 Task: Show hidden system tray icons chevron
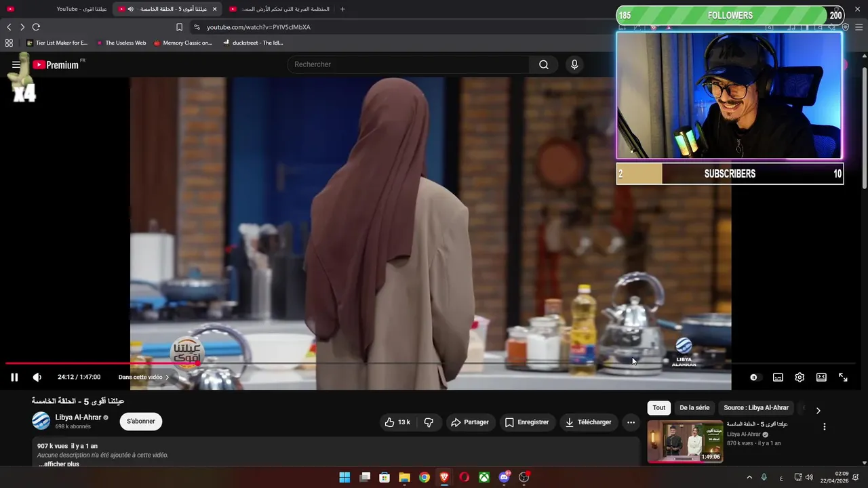click(749, 477)
